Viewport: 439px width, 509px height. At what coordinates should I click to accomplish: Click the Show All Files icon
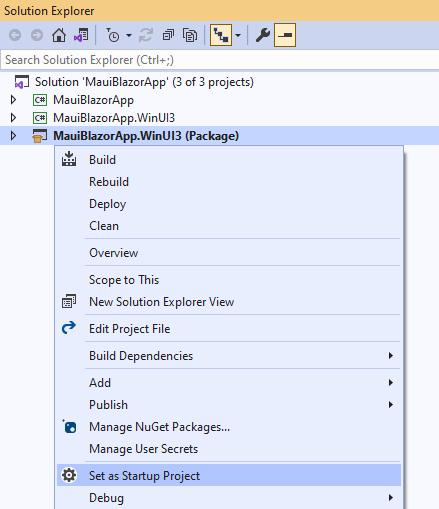pyautogui.click(x=190, y=35)
